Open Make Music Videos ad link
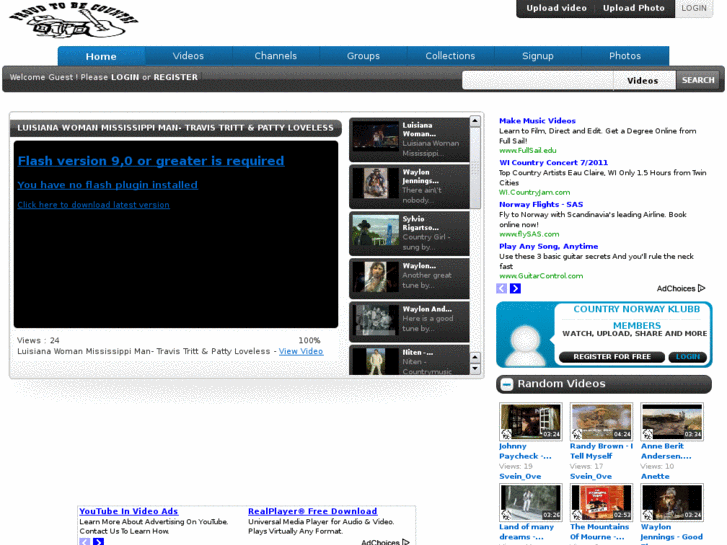 (537, 121)
